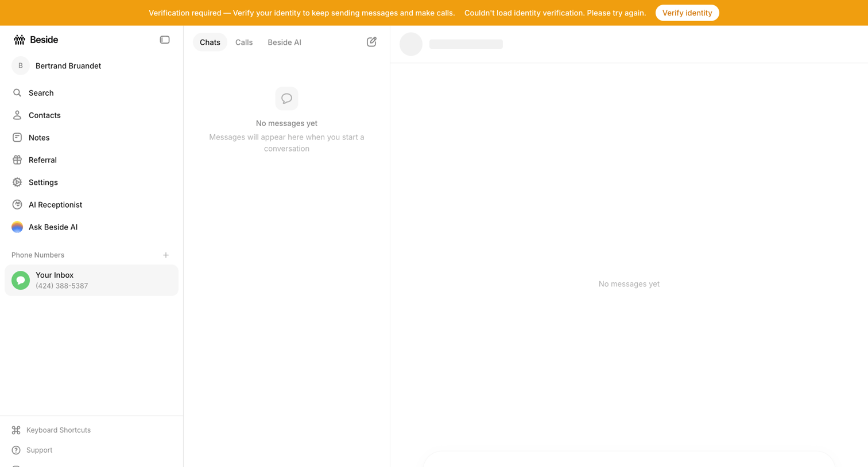Compose a new message with the pencil icon
This screenshot has width=868, height=467.
point(371,42)
